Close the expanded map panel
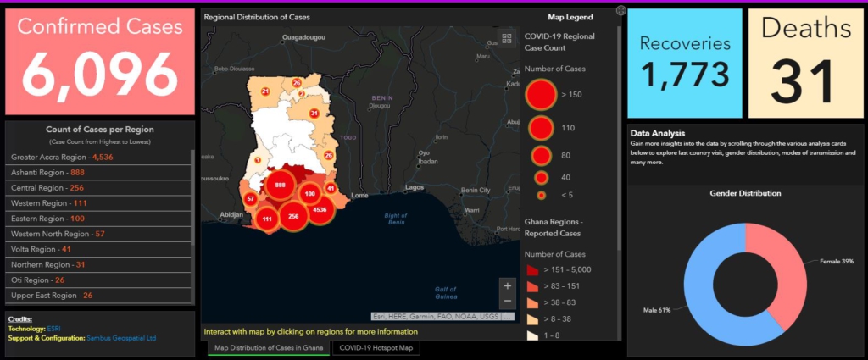Image resolution: width=868 pixels, height=360 pixels. click(620, 11)
